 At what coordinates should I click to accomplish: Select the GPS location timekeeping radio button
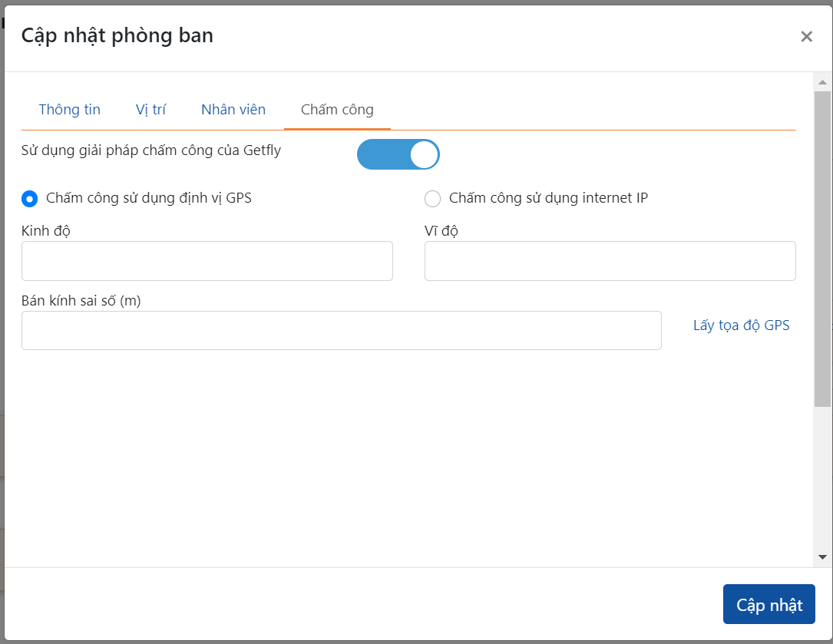click(x=30, y=199)
